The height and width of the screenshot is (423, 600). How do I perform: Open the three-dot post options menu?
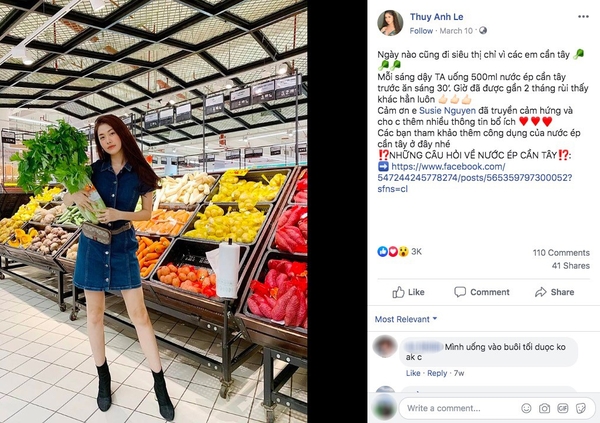coord(583,16)
